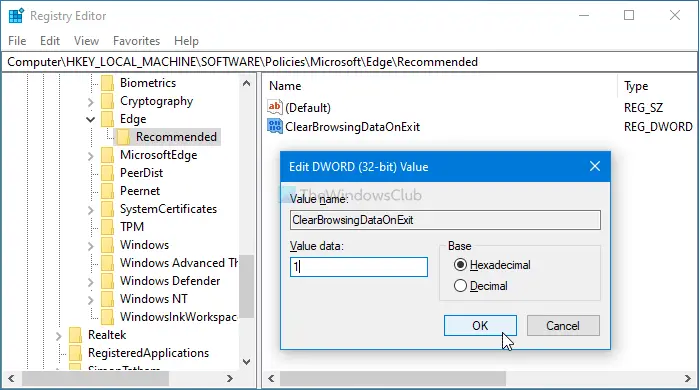Screen dimensions: 700x390
Task: Click tree pane horizontal scroll right arrow
Action: 229,379
